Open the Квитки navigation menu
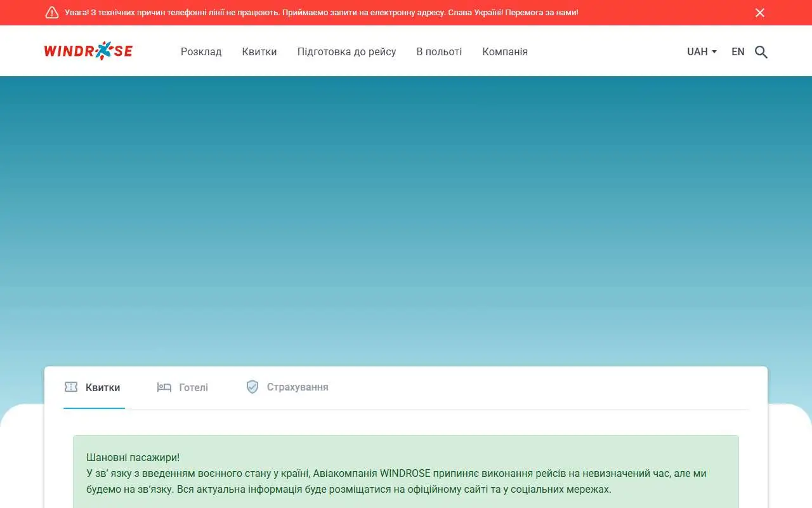812x508 pixels. pos(259,52)
